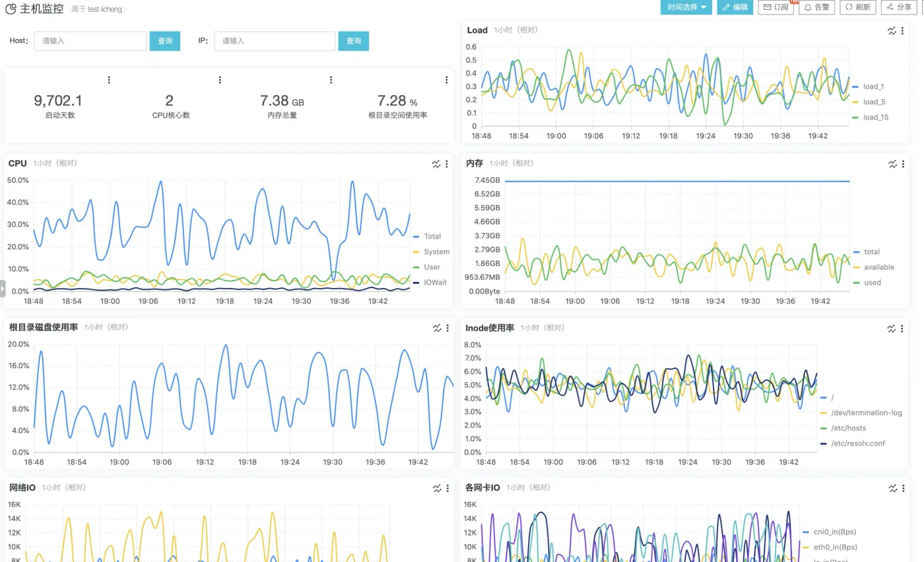Click the Load chart trend-compare icon
Screen dimensions: 924x562
point(892,30)
